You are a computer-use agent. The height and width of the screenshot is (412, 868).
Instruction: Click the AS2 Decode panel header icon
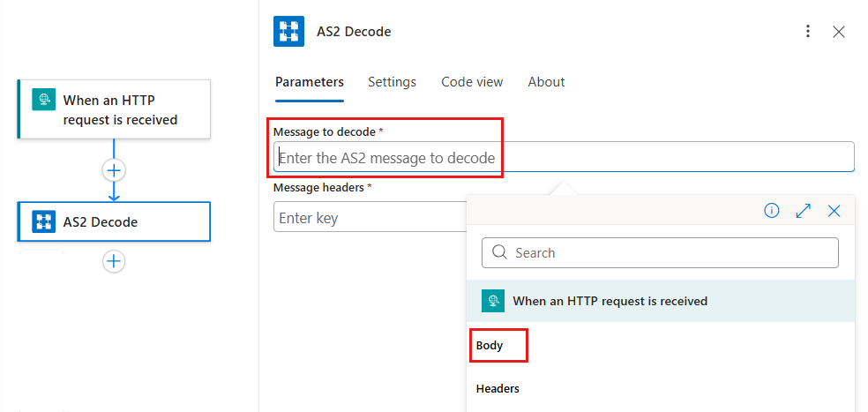click(x=288, y=32)
